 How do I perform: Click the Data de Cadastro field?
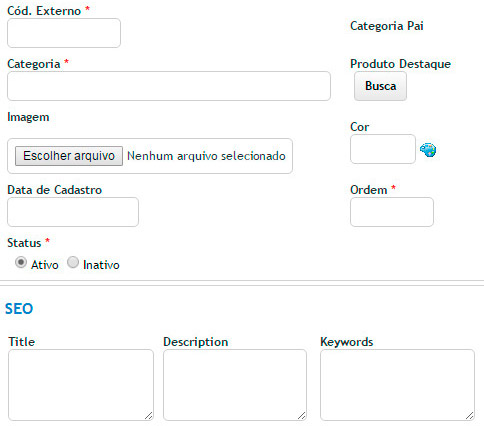tap(73, 212)
